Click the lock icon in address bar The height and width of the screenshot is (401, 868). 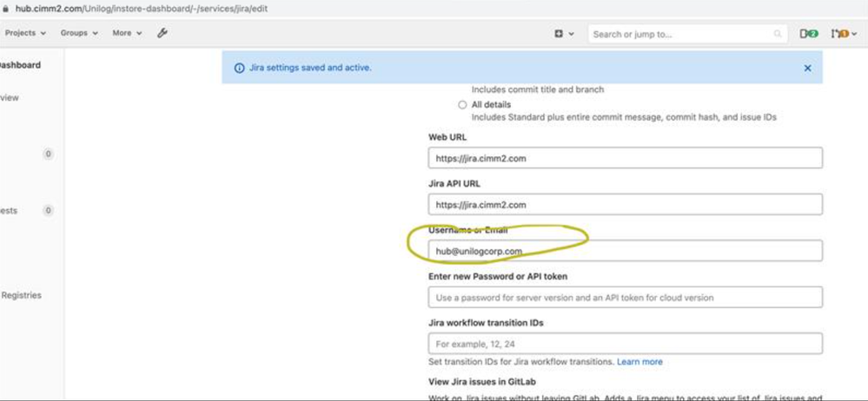6,10
